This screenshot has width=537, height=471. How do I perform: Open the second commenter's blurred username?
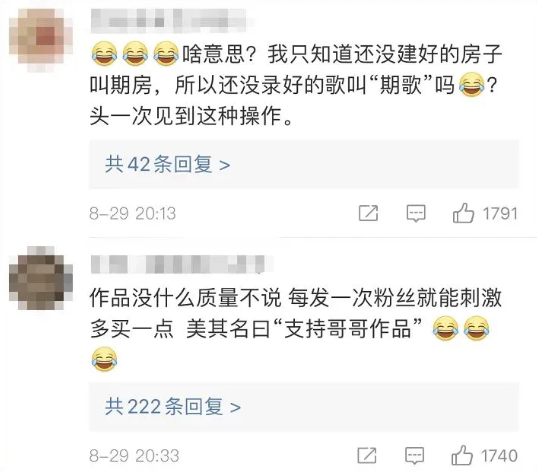point(182,264)
